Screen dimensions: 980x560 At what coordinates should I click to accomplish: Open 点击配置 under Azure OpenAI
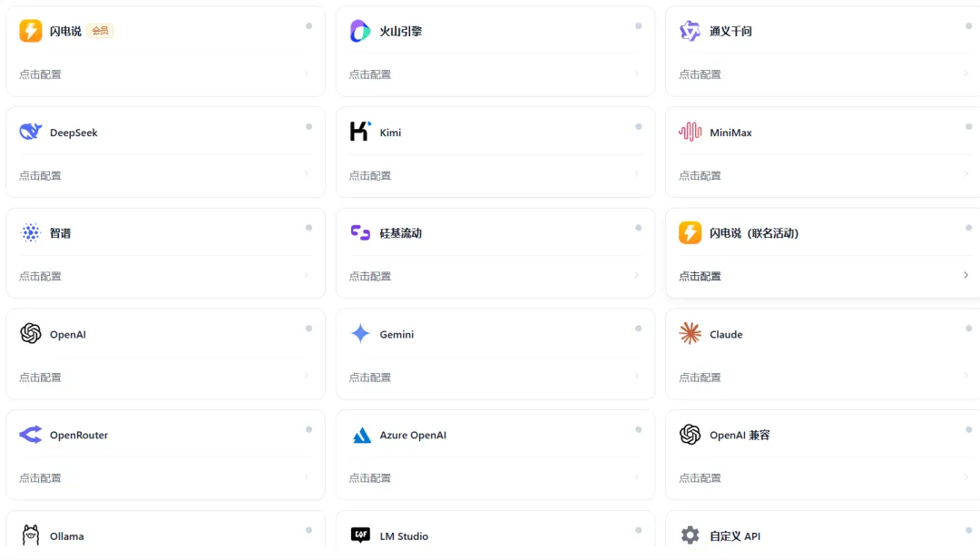(370, 478)
